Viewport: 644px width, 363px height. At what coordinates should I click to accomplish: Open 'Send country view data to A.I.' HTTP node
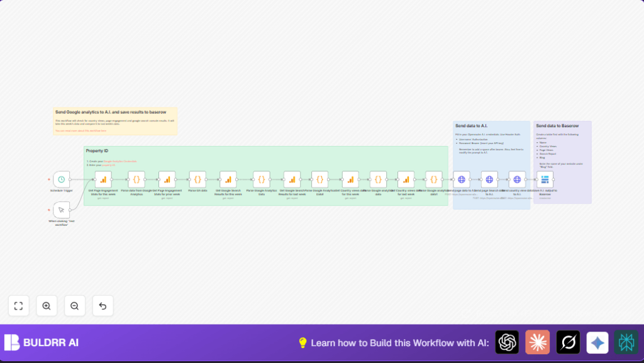click(517, 179)
